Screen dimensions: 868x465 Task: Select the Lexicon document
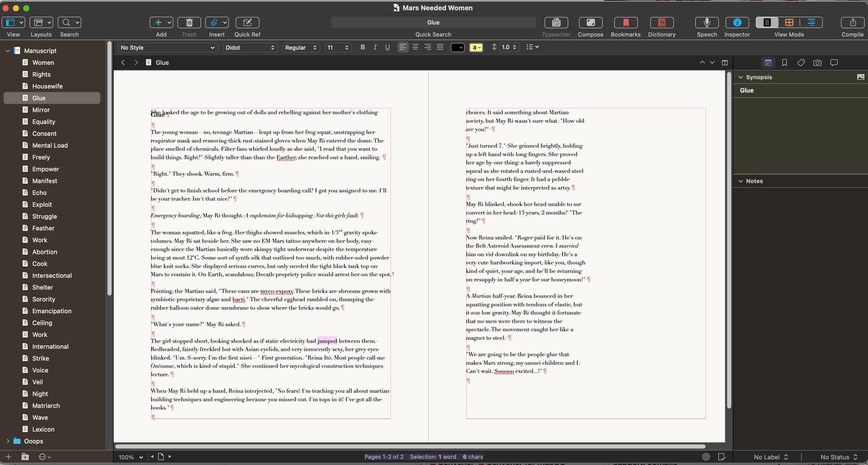[x=43, y=429]
